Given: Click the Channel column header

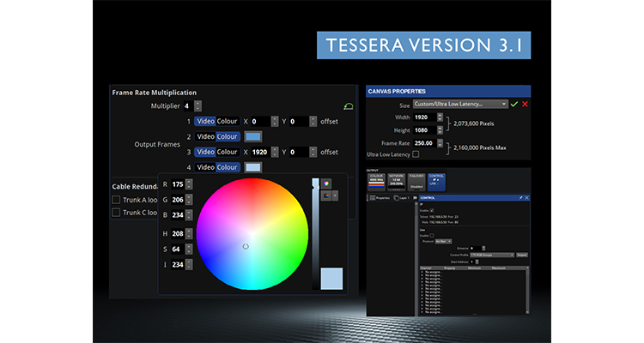Looking at the screenshot, I should point(426,268).
